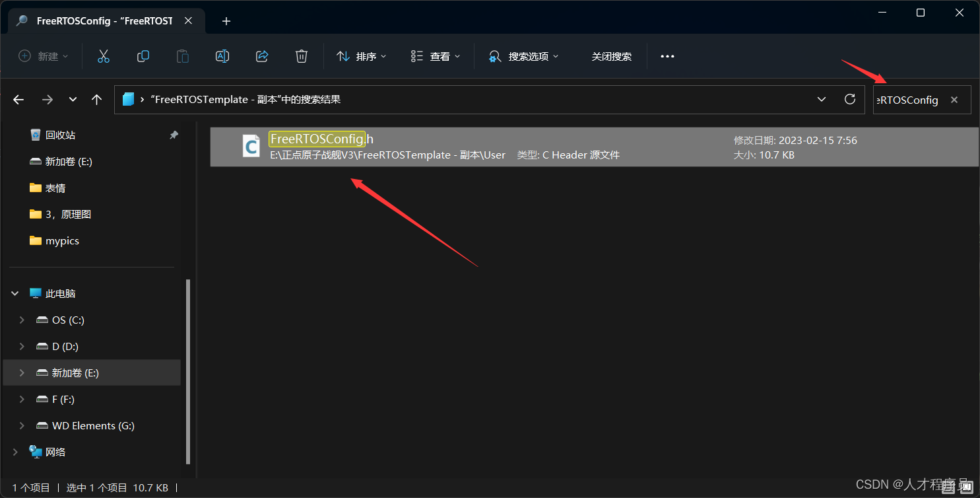Open recent locations chevron
Image resolution: width=980 pixels, height=498 pixels.
(x=73, y=100)
